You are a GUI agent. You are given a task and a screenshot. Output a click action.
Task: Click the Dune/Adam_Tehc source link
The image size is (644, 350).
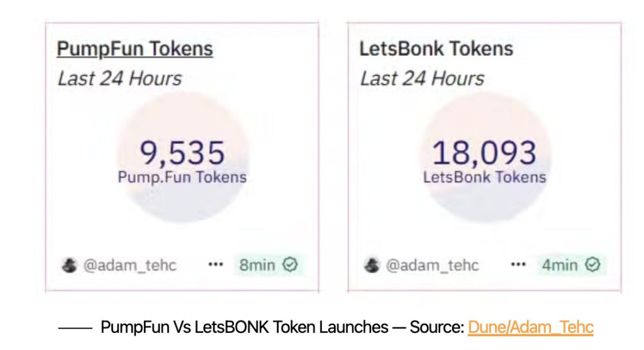(531, 327)
